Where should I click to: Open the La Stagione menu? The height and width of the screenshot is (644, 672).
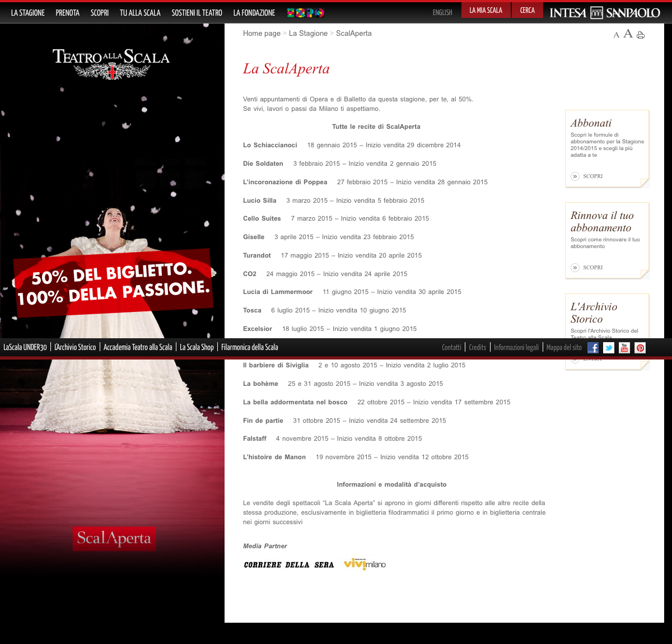pyautogui.click(x=28, y=13)
